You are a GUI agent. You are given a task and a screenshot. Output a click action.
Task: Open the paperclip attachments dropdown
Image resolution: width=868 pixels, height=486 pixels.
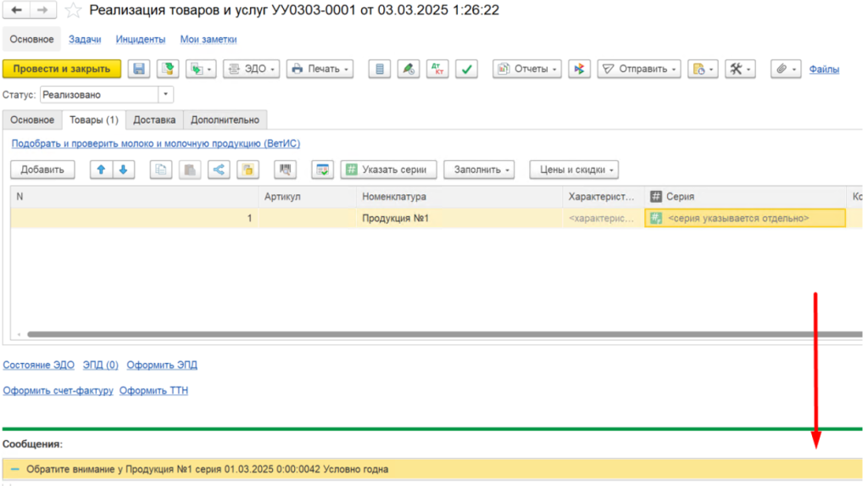[786, 69]
